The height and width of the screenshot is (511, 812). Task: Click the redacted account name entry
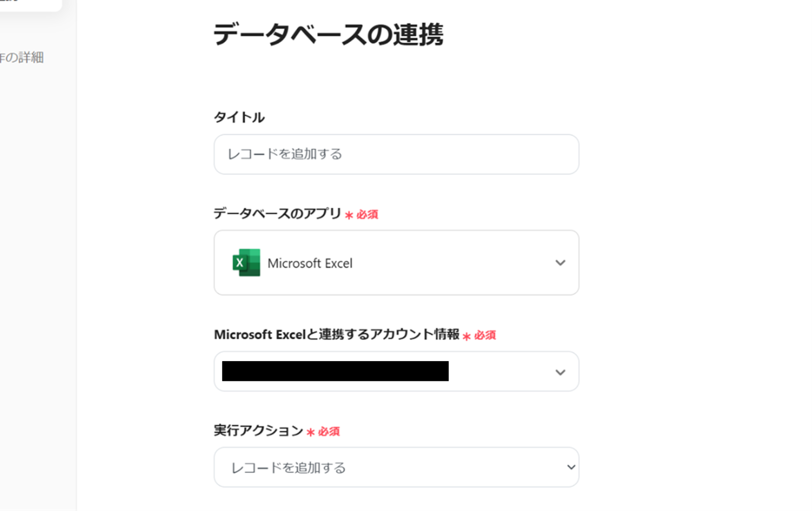[x=335, y=371]
